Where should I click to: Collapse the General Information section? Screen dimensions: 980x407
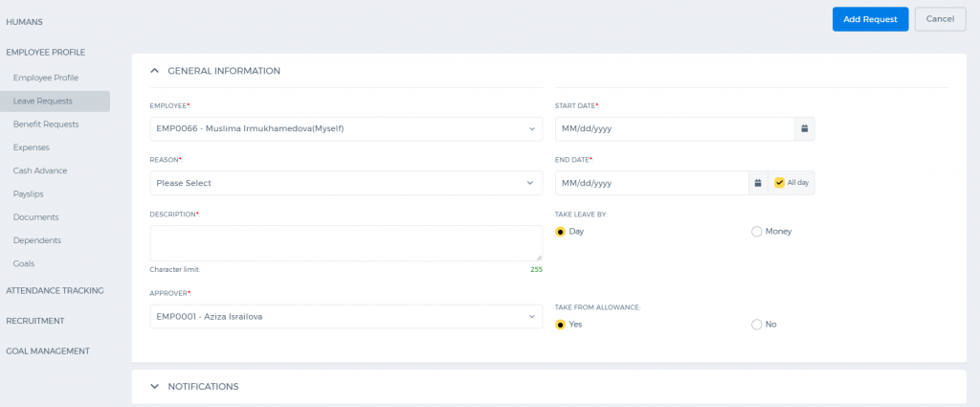(x=155, y=71)
